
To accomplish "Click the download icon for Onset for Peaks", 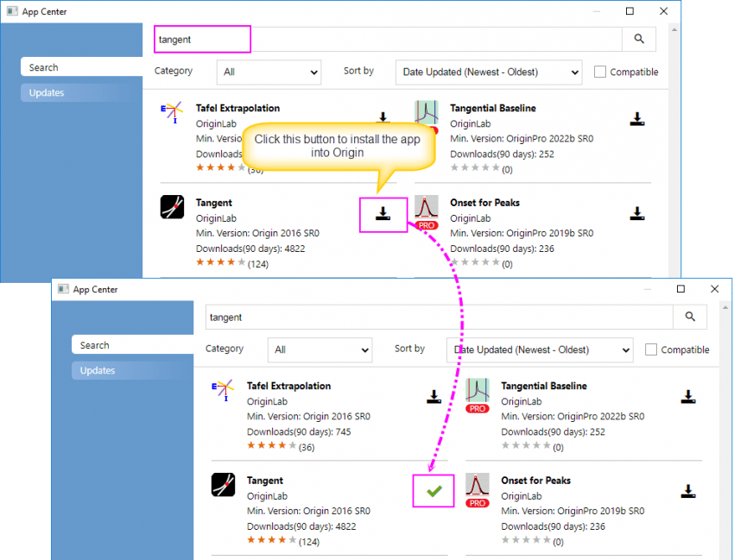I will tap(636, 214).
